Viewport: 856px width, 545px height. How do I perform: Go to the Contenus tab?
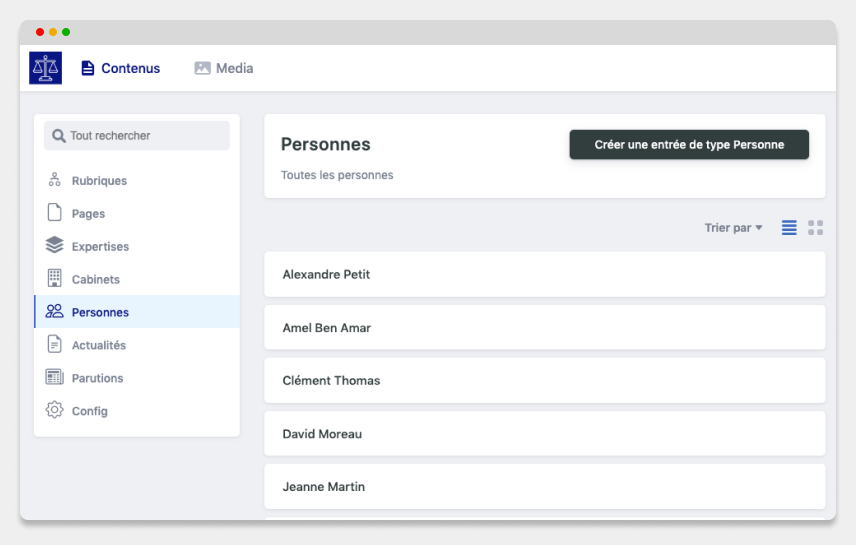121,68
